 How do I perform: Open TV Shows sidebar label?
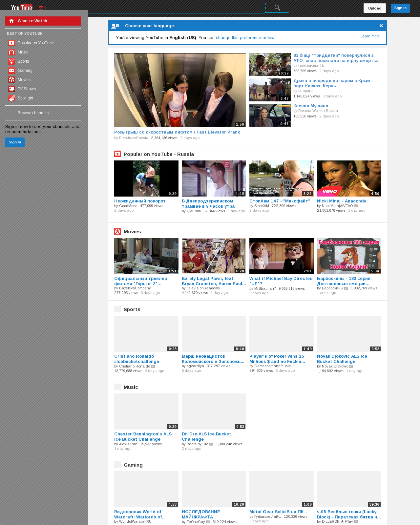(27, 89)
